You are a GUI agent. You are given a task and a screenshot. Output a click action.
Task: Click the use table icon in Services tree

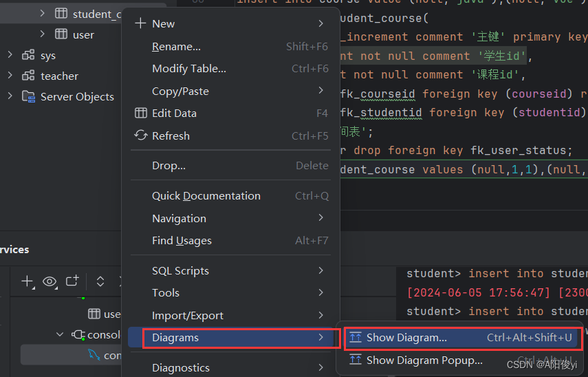click(x=94, y=314)
